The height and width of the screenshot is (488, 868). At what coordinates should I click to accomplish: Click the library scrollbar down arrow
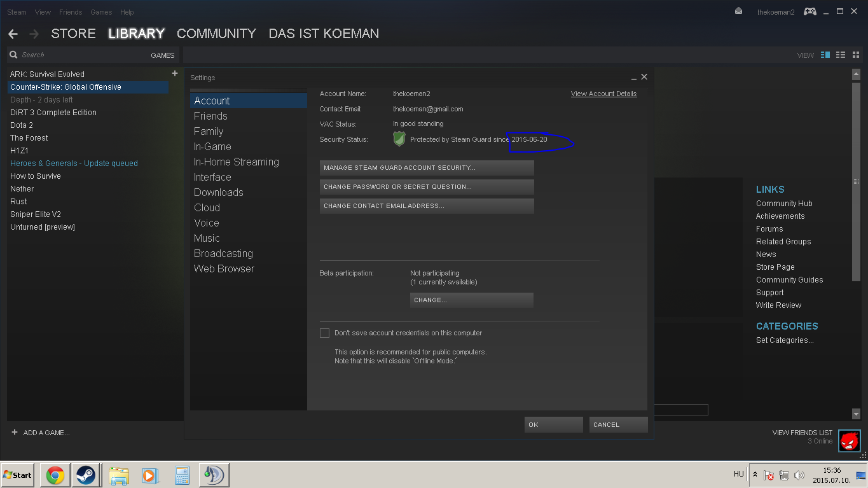(x=856, y=415)
